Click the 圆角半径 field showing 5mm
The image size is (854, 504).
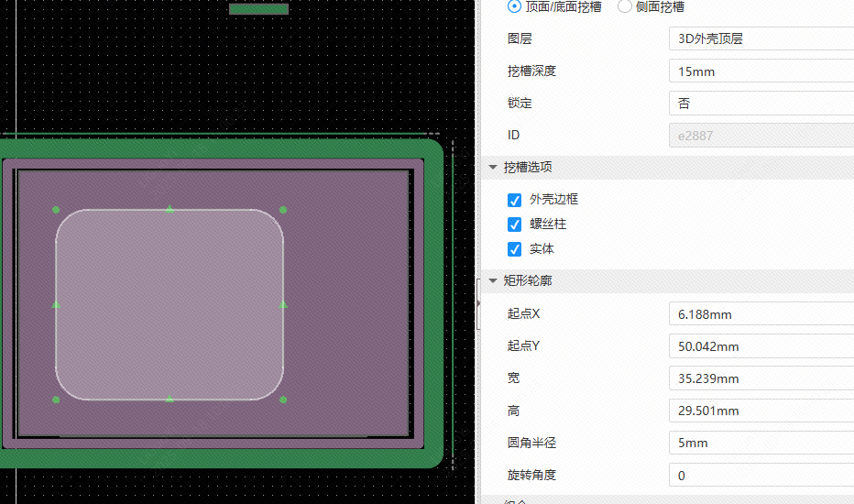coord(761,444)
